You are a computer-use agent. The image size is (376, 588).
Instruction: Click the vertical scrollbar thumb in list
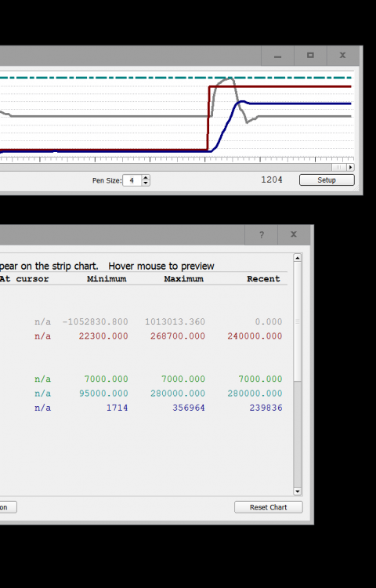(298, 321)
